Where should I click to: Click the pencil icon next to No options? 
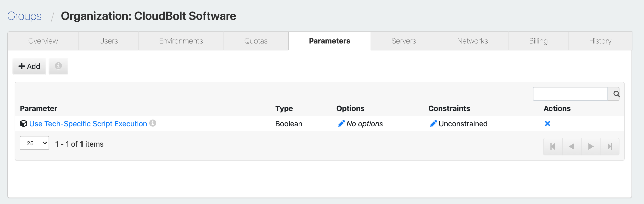[341, 124]
